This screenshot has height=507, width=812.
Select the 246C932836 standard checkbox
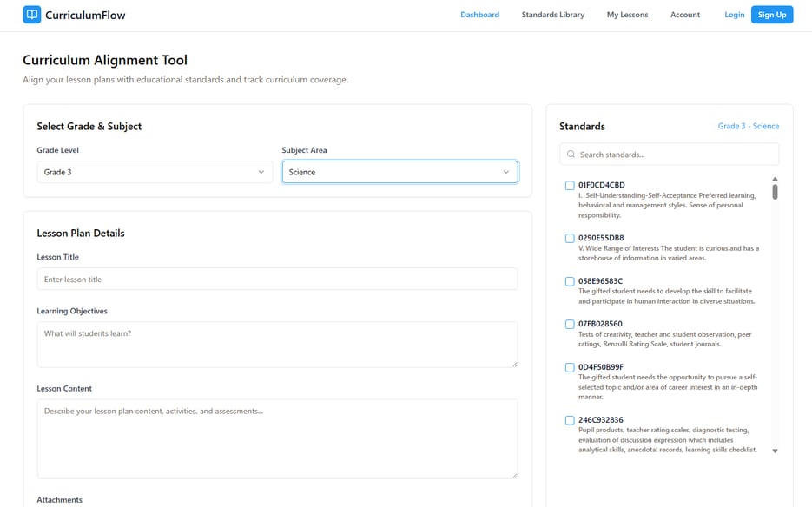(570, 420)
